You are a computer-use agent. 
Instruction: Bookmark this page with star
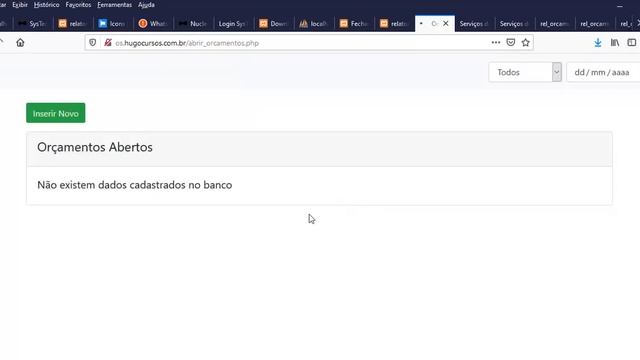pyautogui.click(x=526, y=42)
